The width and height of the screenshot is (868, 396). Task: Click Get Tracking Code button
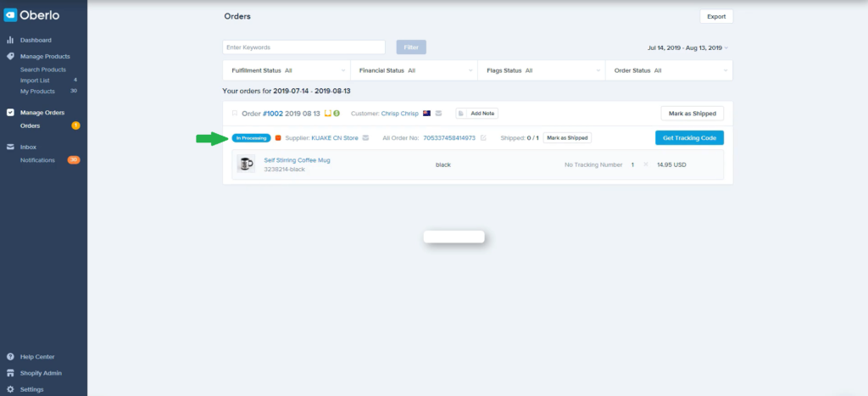(x=689, y=138)
